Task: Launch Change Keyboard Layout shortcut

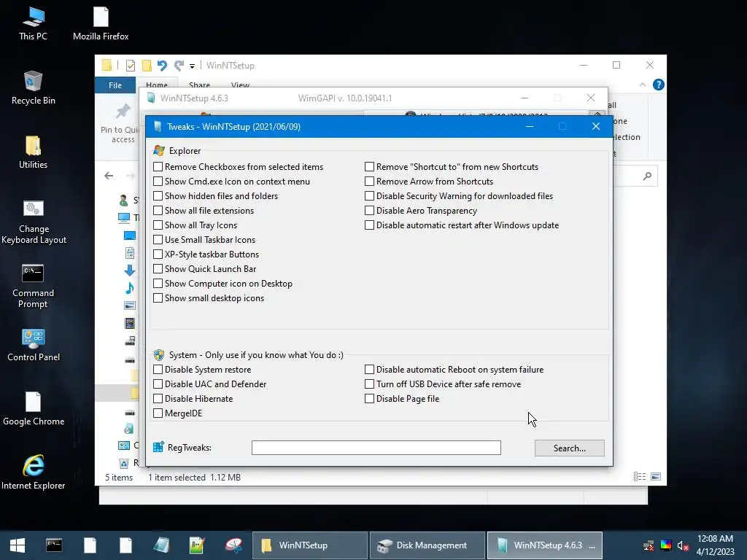Action: [x=34, y=222]
